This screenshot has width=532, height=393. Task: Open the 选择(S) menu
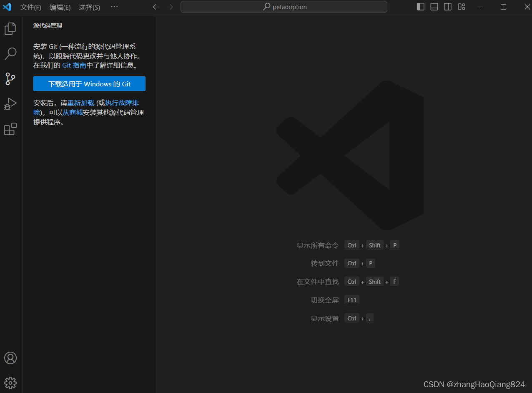pyautogui.click(x=89, y=8)
